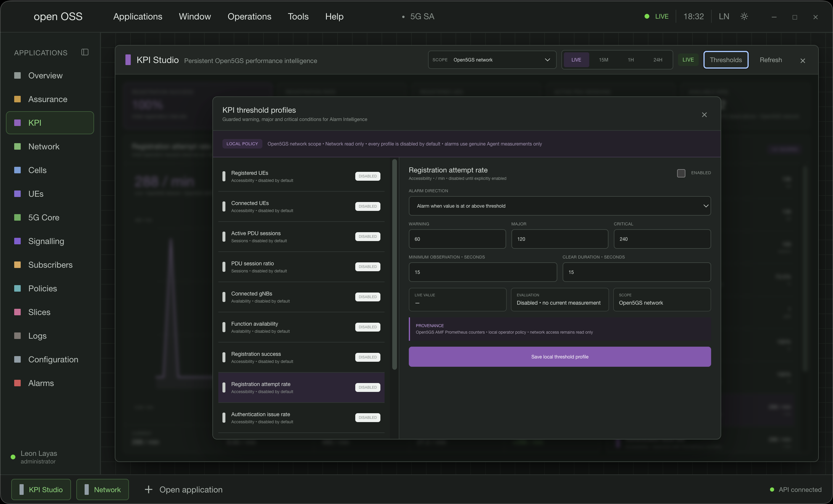833x504 pixels.
Task: Open Cells application
Action: coord(50,170)
